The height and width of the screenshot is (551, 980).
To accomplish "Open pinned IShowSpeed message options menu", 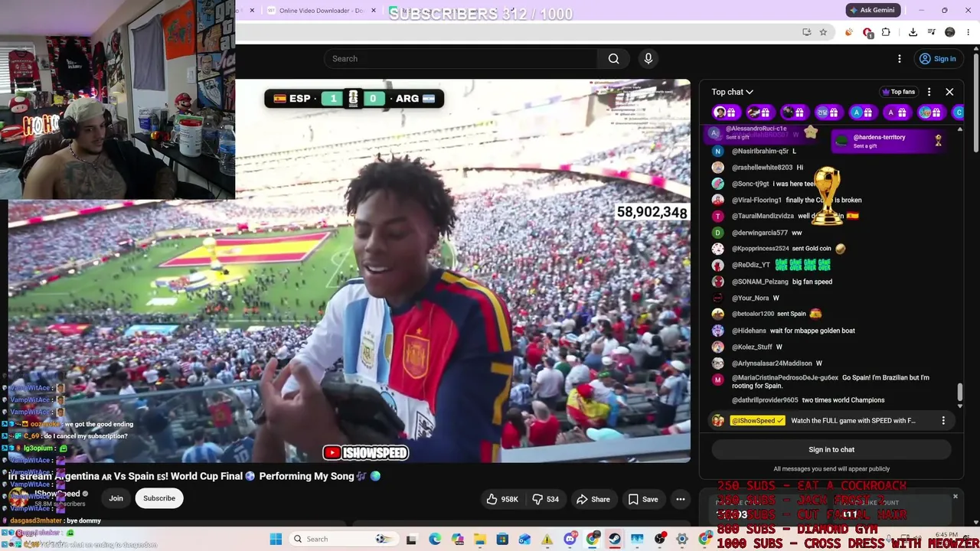I will pos(943,420).
